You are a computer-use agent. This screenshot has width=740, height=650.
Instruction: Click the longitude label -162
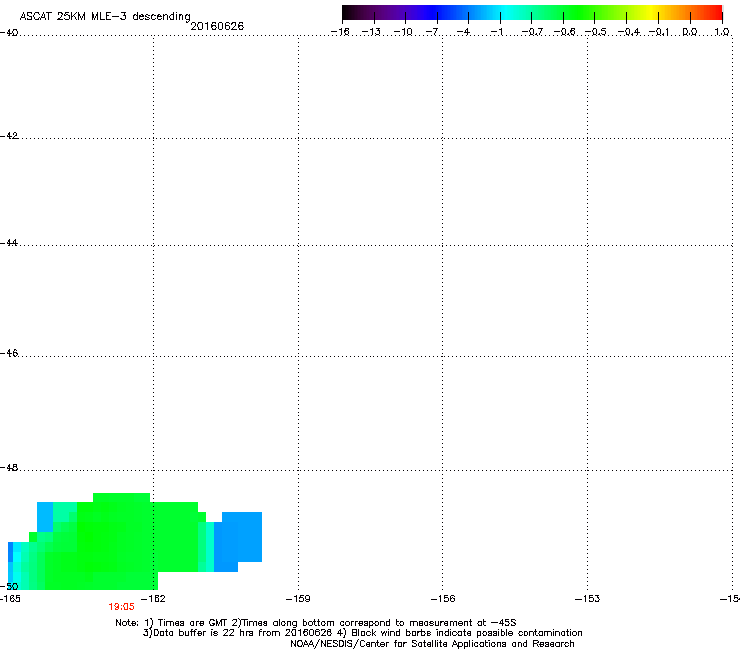(153, 599)
